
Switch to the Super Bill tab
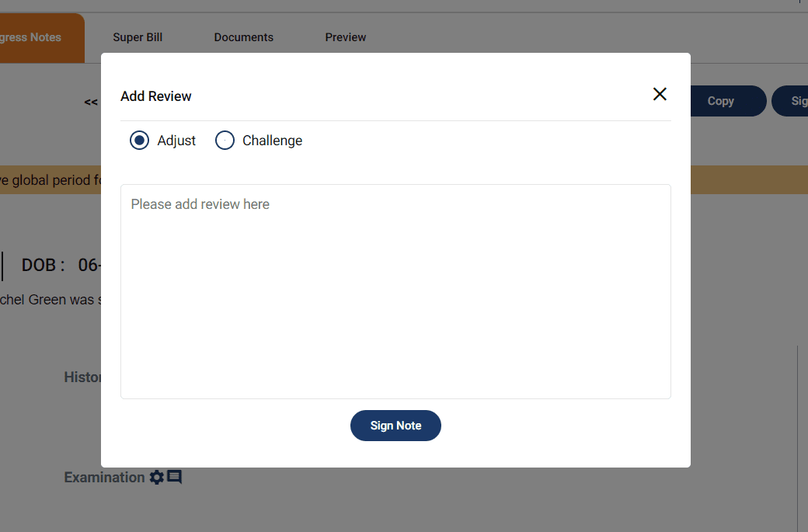[x=138, y=37]
